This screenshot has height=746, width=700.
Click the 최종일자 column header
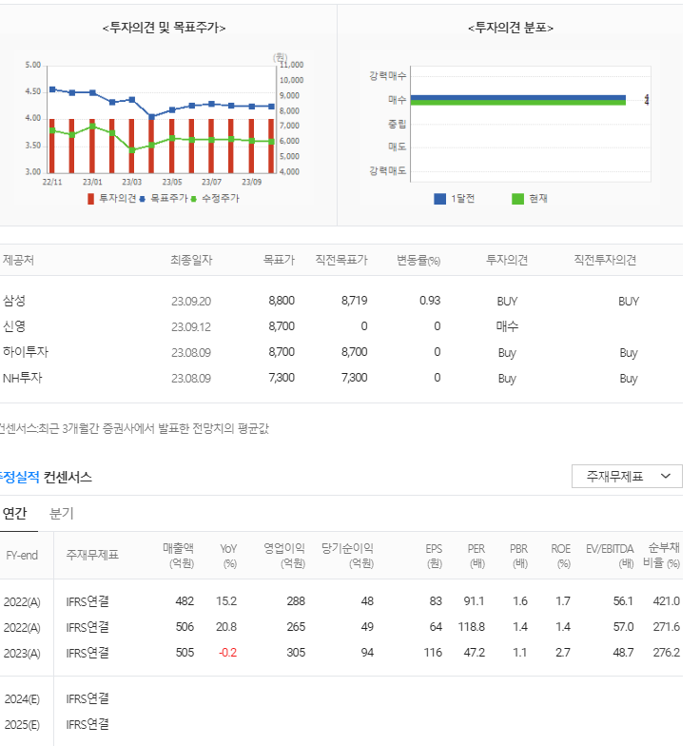pos(192,261)
